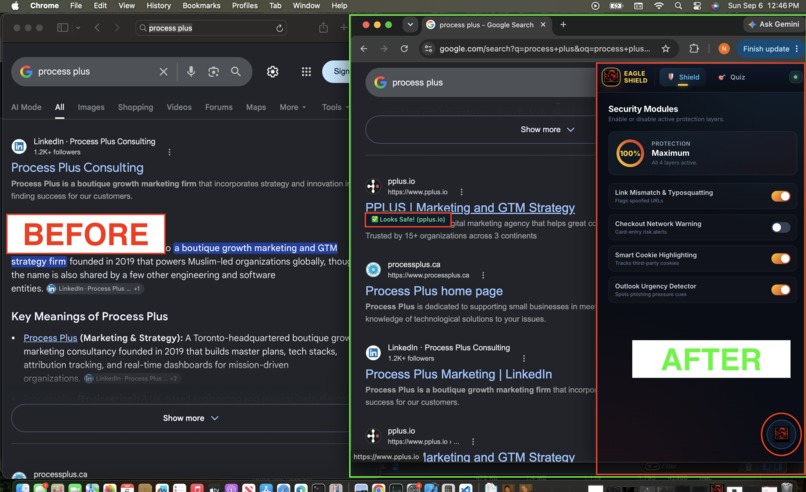Image resolution: width=806 pixels, height=492 pixels.
Task: Open the AI Mode tab
Action: 26,107
